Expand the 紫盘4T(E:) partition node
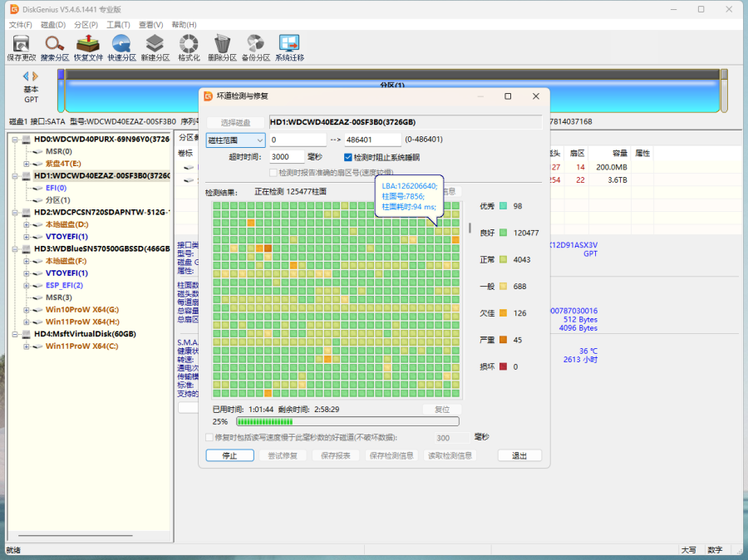The width and height of the screenshot is (748, 560). click(27, 164)
